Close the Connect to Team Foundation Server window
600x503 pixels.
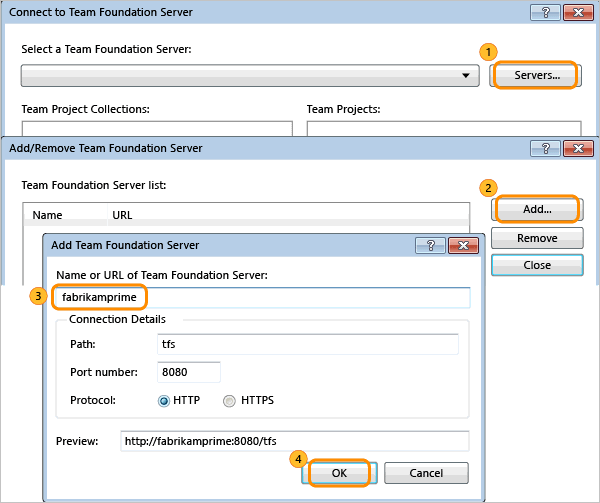[578, 12]
